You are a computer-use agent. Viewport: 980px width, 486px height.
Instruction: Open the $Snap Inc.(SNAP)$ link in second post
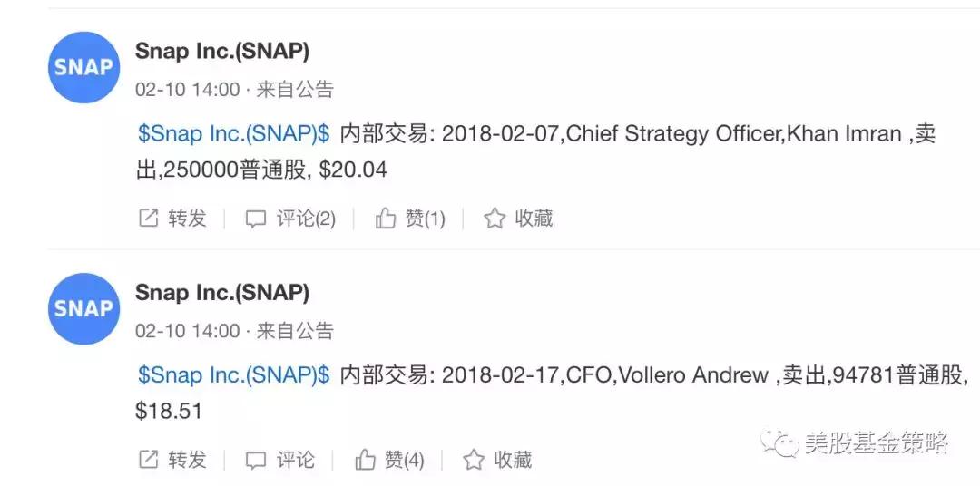pos(233,375)
